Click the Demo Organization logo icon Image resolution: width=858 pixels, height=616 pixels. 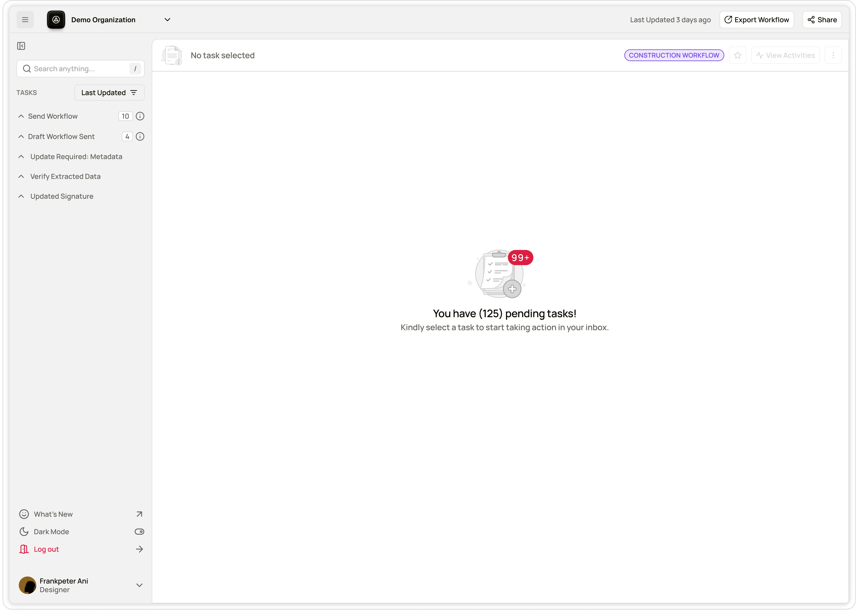click(56, 20)
